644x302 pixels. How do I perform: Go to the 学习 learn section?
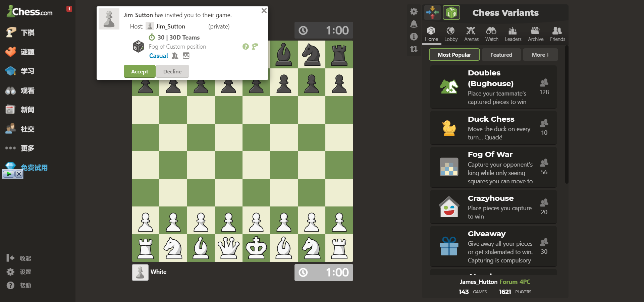(x=20, y=71)
